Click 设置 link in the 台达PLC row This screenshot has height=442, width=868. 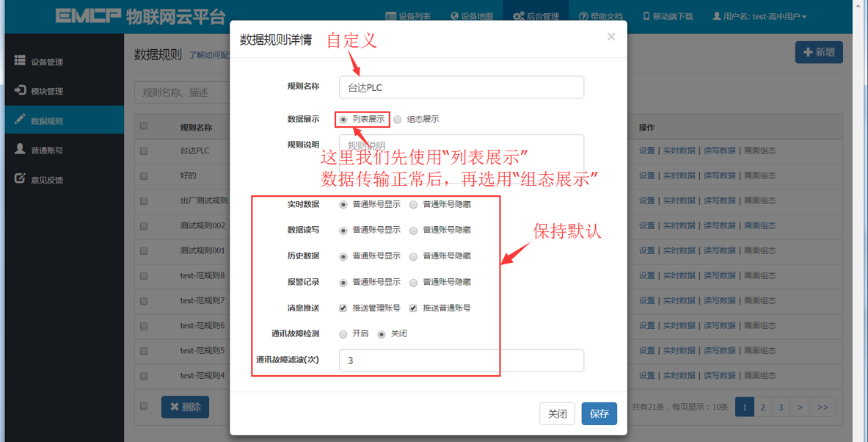pyautogui.click(x=646, y=151)
